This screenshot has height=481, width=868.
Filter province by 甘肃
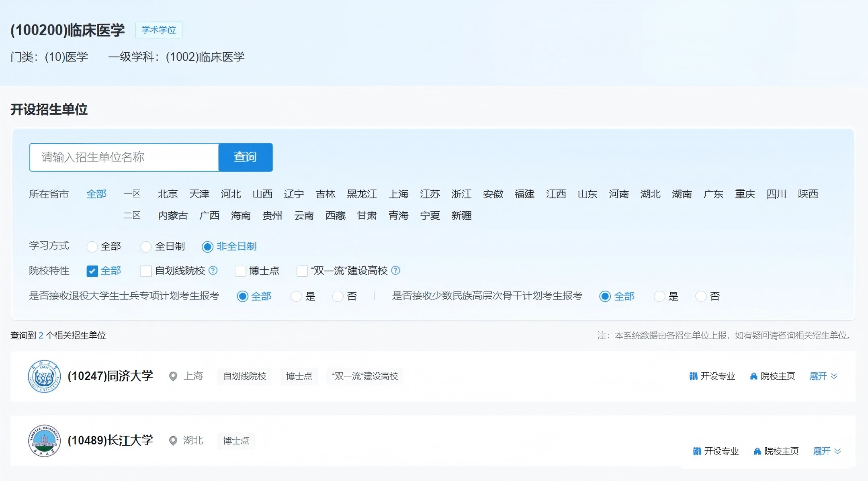pyautogui.click(x=367, y=216)
